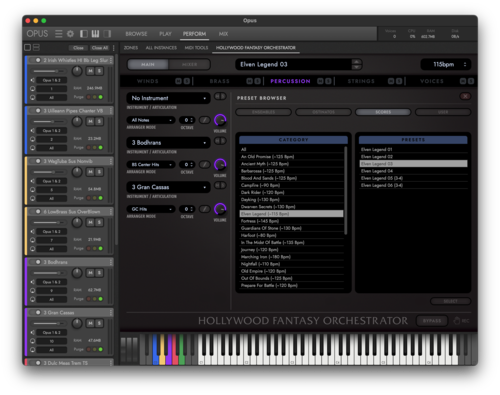Switch to the PLAY tab
Image resolution: width=500 pixels, height=395 pixels.
point(165,34)
